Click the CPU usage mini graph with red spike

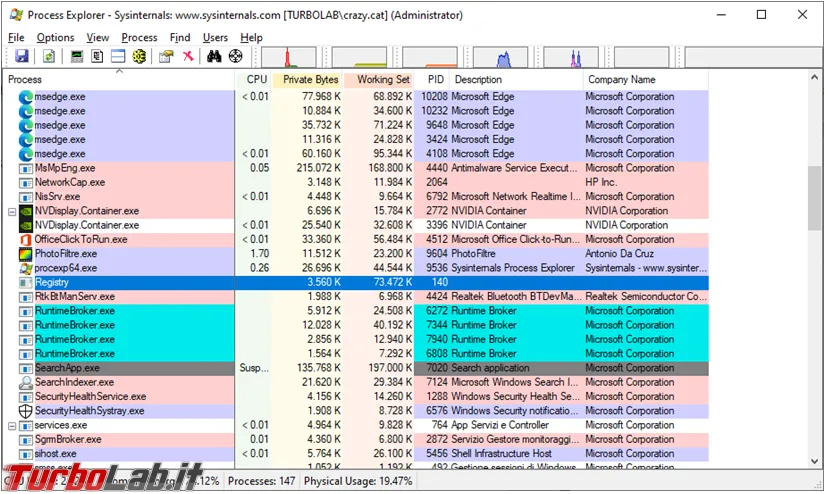pyautogui.click(x=289, y=57)
